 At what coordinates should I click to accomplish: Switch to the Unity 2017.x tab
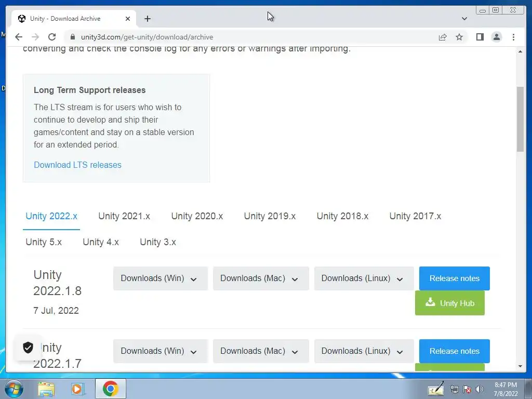pos(415,216)
